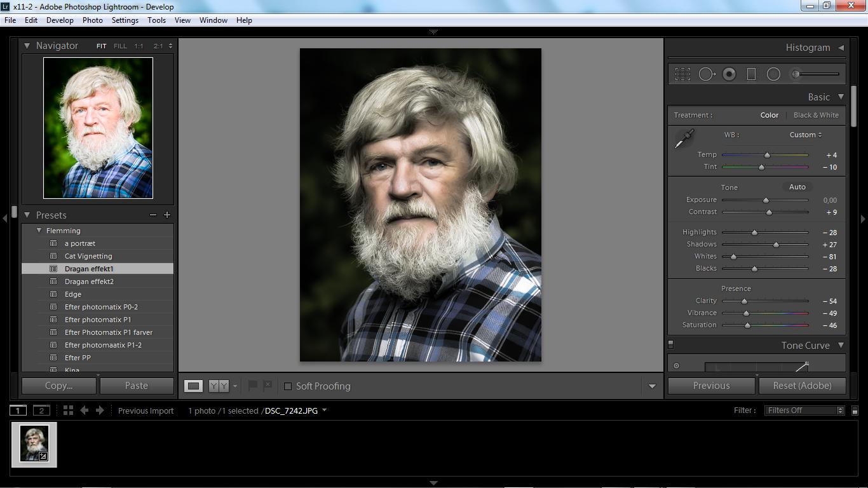This screenshot has height=488, width=868.
Task: Click the Copy... settings button
Action: click(x=59, y=386)
